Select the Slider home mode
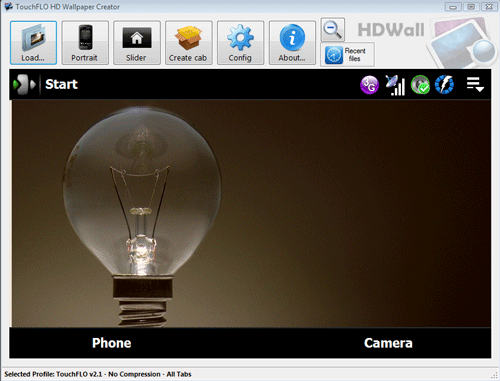 [x=137, y=43]
